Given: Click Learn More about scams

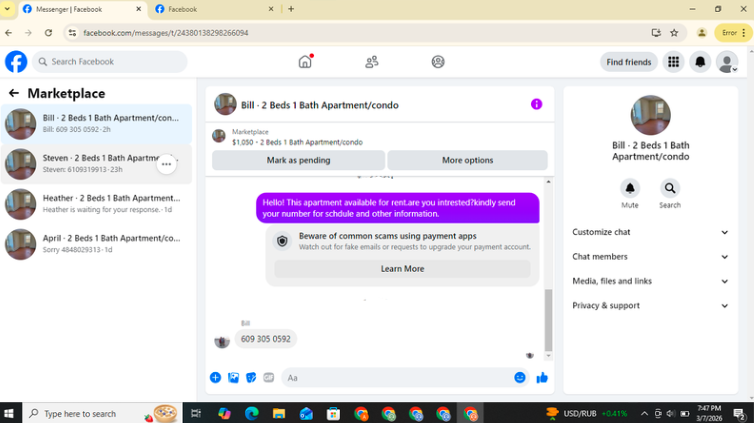Looking at the screenshot, I should coord(402,269).
